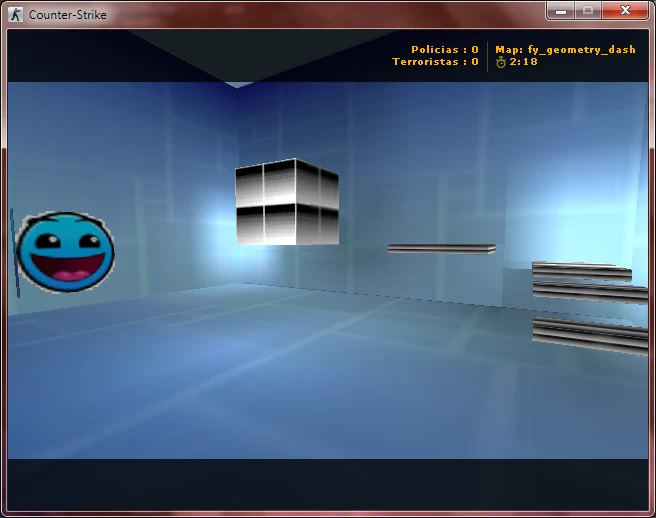Image resolution: width=656 pixels, height=518 pixels.
Task: Click the Counter-Strike window title text
Action: [x=67, y=15]
